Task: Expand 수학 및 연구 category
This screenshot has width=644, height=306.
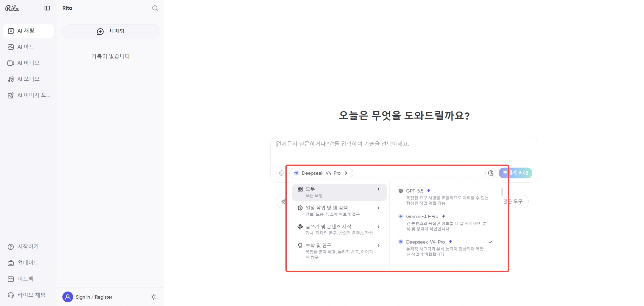Action: tap(339, 251)
